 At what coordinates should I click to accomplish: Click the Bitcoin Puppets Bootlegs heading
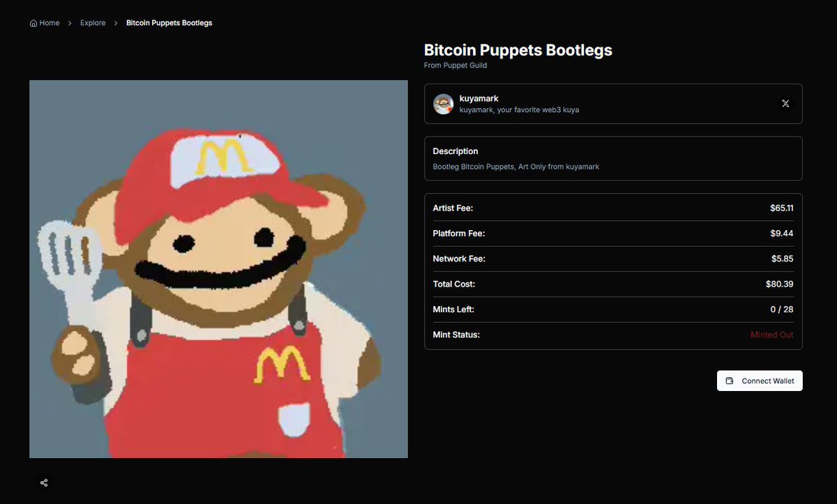pyautogui.click(x=518, y=50)
